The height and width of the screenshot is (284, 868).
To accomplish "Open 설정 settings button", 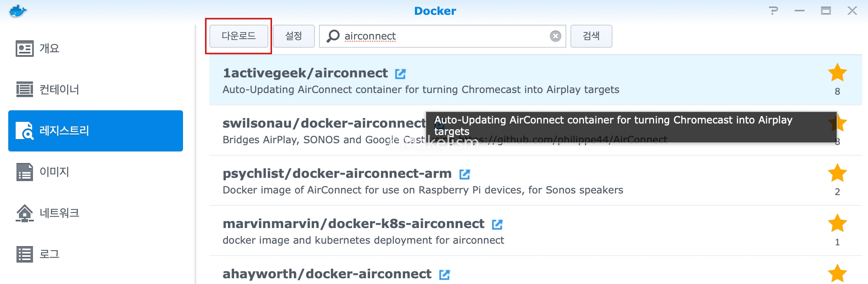I will pyautogui.click(x=294, y=36).
